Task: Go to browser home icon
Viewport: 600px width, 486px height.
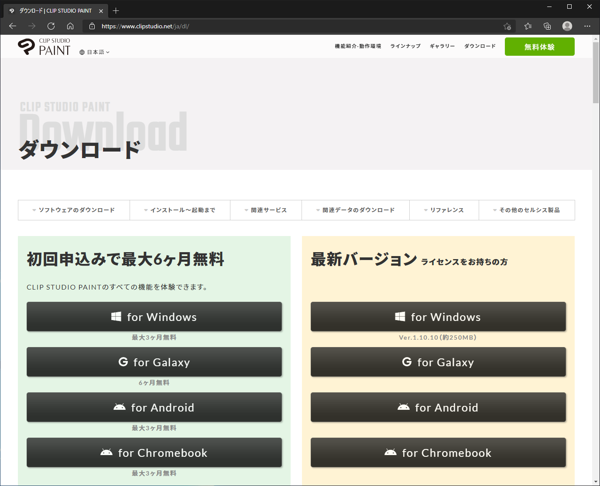Action: point(70,26)
